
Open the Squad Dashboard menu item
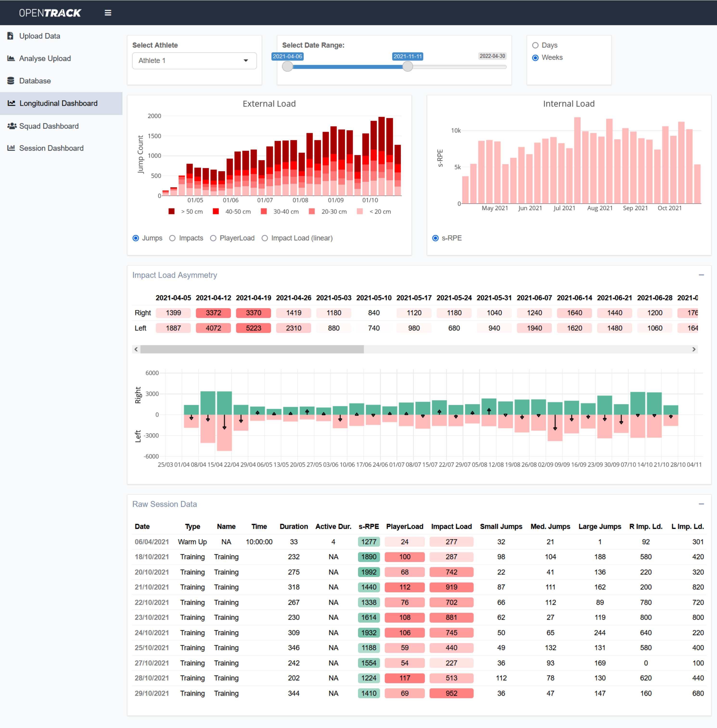pos(49,126)
